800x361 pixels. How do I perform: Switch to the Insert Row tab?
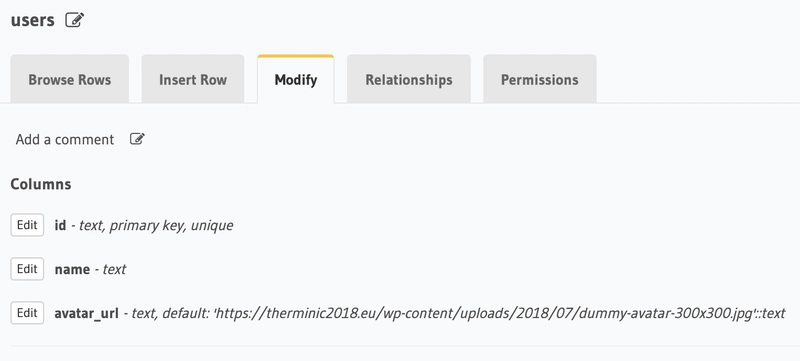(193, 80)
